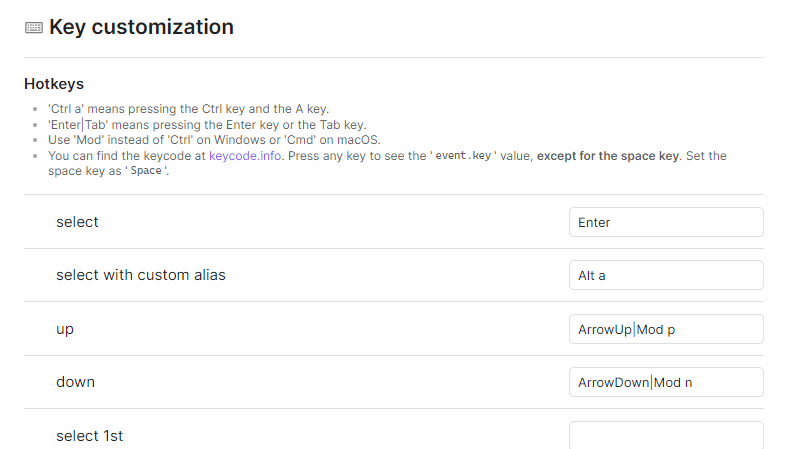Click the 'Enter|Tab' explanation bullet
The height and width of the screenshot is (449, 790).
coord(207,124)
